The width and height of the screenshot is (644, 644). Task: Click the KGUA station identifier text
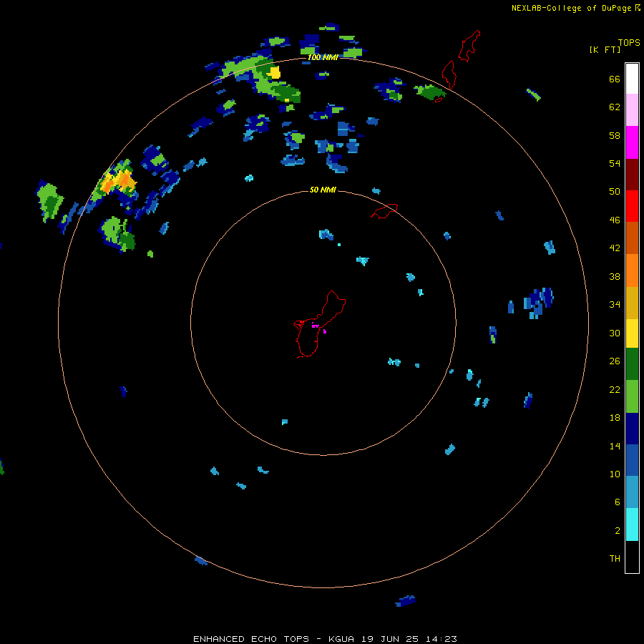tap(342, 639)
